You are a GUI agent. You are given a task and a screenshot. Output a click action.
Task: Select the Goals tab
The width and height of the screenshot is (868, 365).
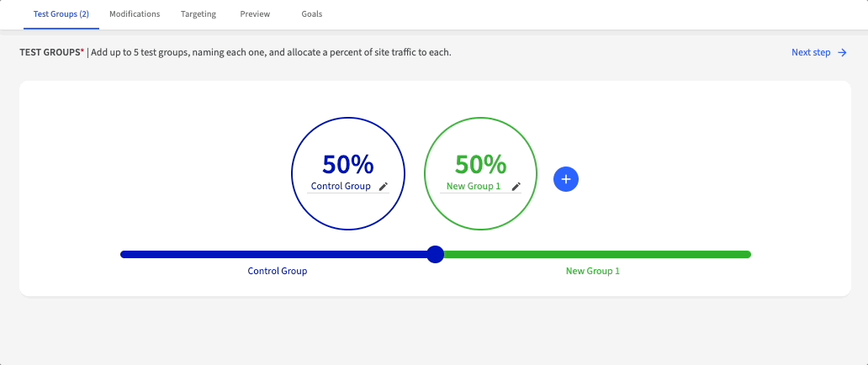311,14
